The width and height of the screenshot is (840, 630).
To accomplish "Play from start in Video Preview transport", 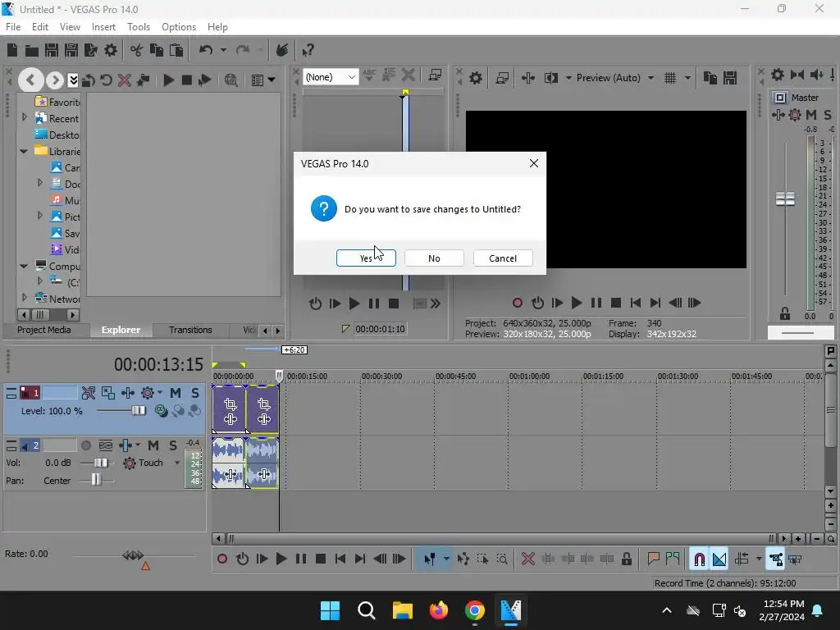I will coord(557,304).
